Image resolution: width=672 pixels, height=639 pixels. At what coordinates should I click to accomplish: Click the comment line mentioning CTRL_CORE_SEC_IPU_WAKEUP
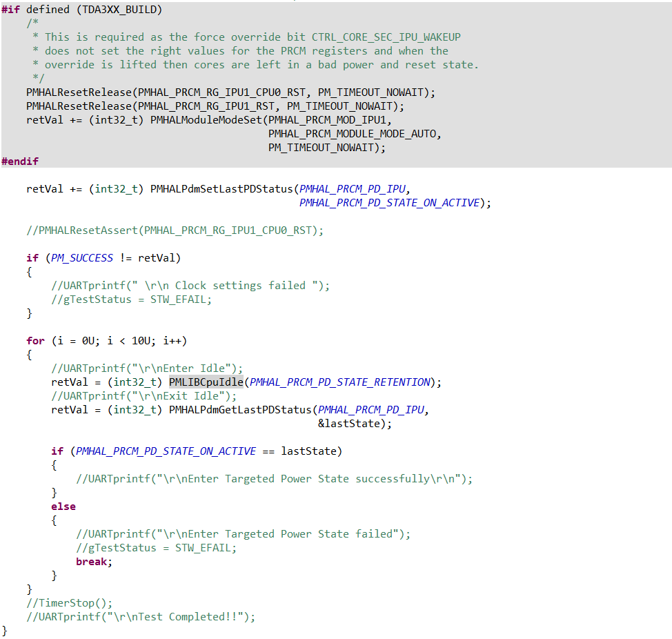[247, 37]
